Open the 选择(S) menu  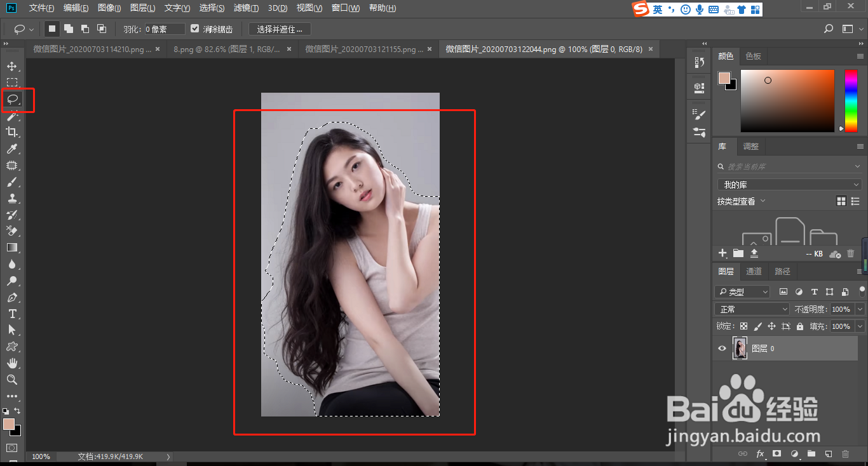[x=212, y=8]
